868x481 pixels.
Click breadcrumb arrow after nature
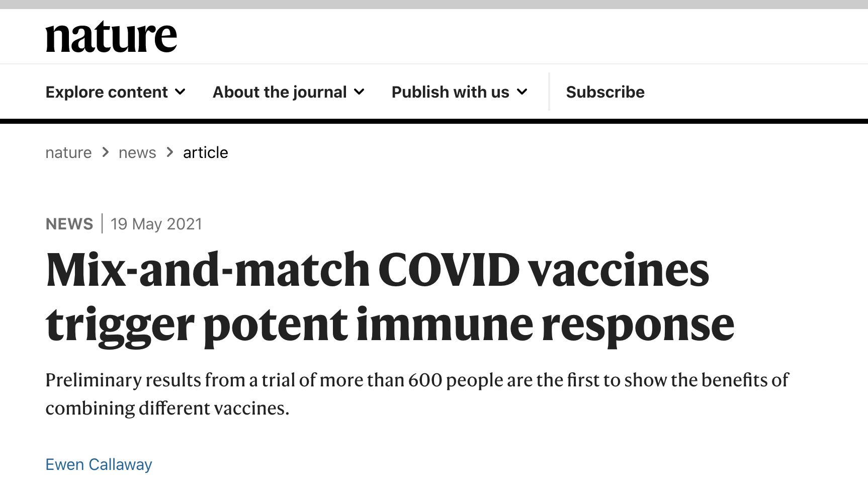point(105,152)
